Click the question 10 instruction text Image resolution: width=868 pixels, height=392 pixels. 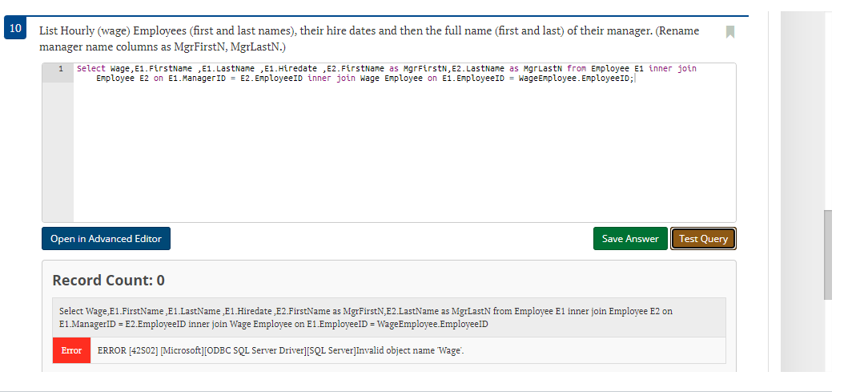(x=369, y=38)
